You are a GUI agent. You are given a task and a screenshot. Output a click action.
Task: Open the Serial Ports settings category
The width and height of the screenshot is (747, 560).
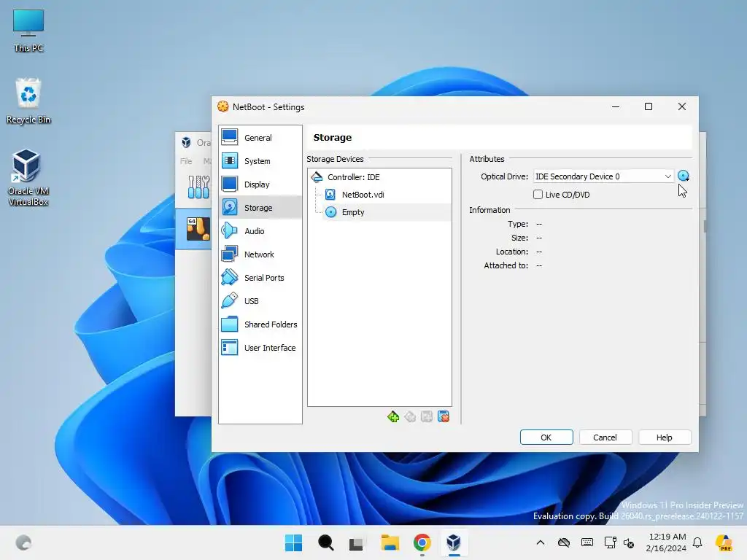pos(260,278)
